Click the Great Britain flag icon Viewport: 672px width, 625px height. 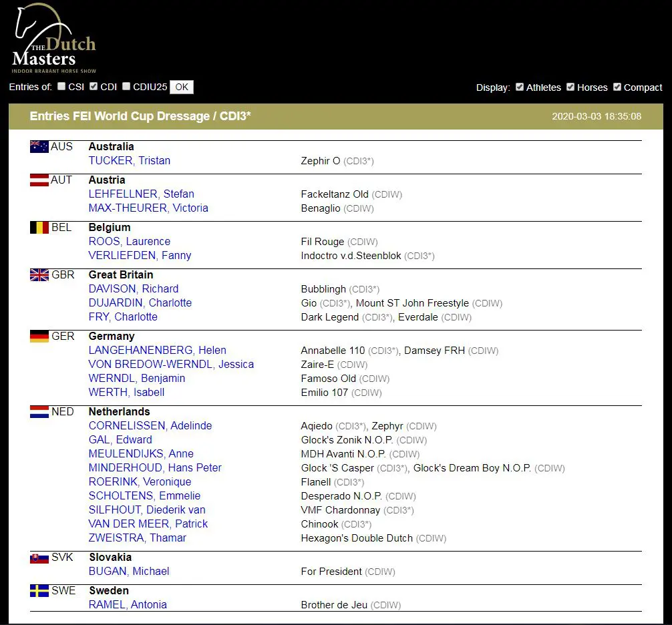click(x=39, y=275)
